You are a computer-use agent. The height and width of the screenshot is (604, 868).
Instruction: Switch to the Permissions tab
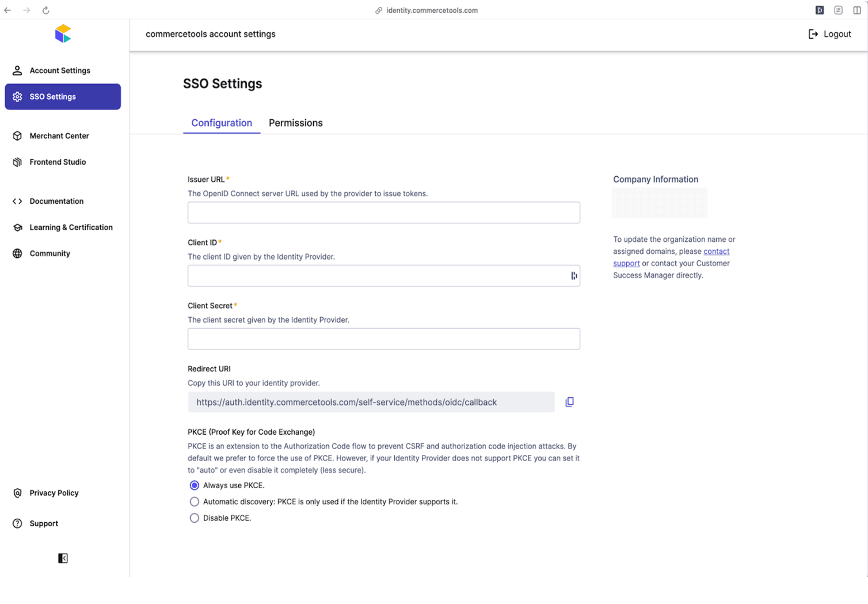point(295,123)
